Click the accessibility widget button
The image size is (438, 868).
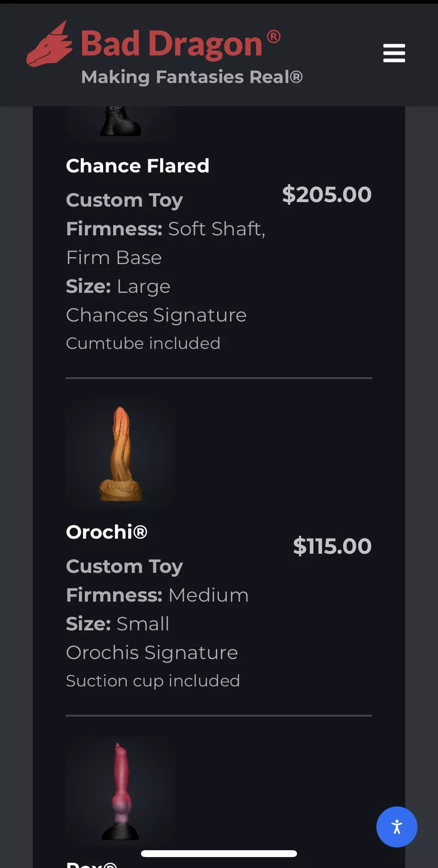(x=396, y=827)
